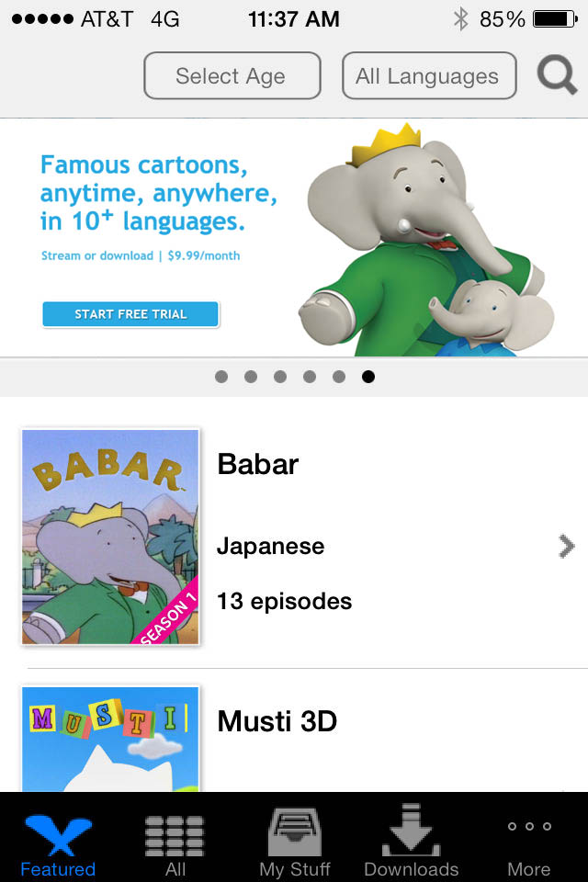This screenshot has height=882, width=588.
Task: Open the Babar show title
Action: coord(257,464)
